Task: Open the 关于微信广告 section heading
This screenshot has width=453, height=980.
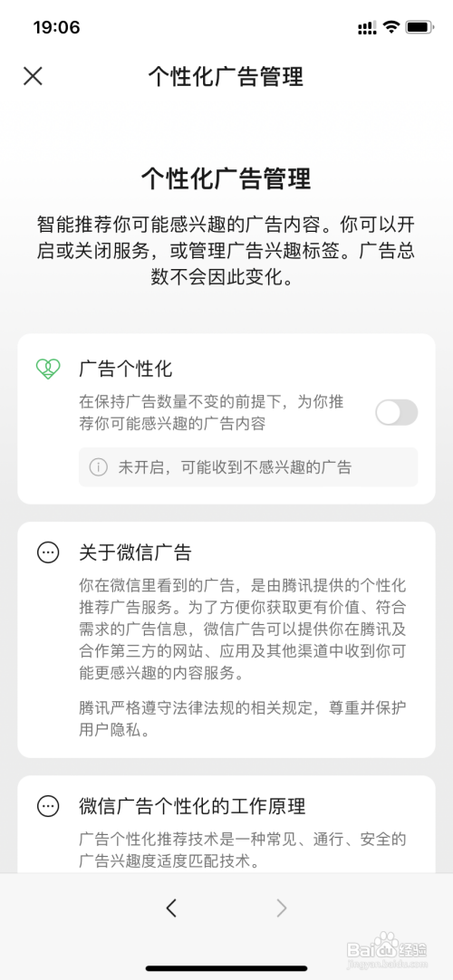Action: coord(135,552)
